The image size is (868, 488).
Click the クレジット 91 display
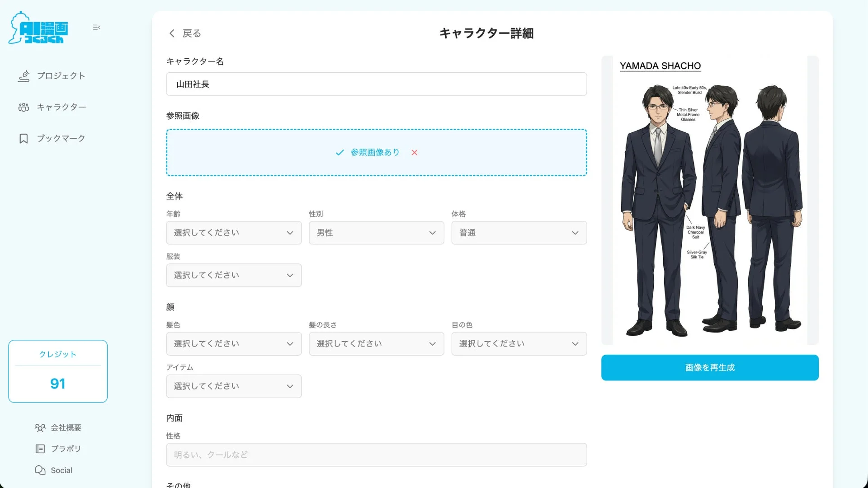tap(57, 371)
